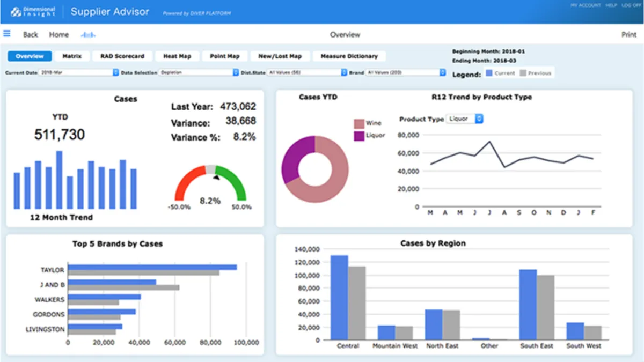Click the Wine legend color square
Screen dimensions: 644x362
(358, 124)
